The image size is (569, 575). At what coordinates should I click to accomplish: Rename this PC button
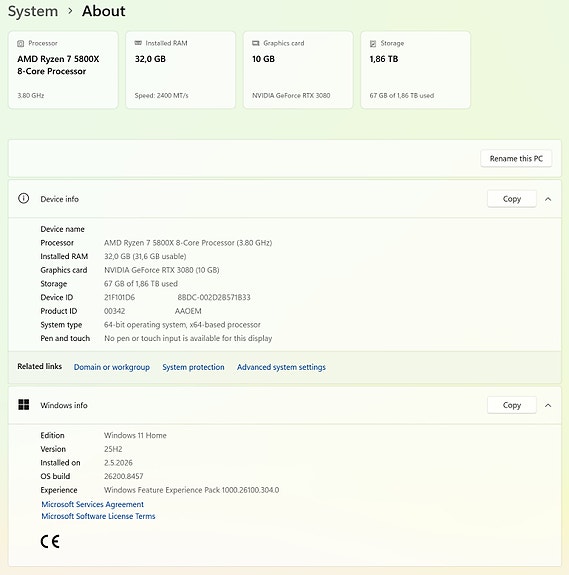click(x=516, y=158)
